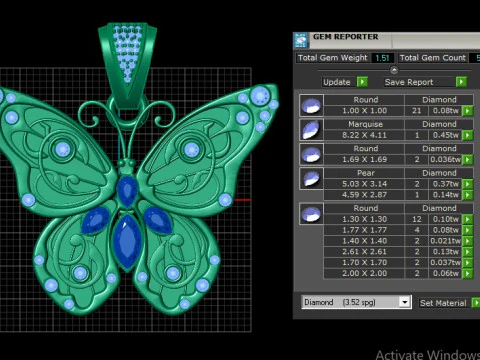
Task: Click Round 1.30 X 1.30 group thumbnail
Action: (311, 213)
